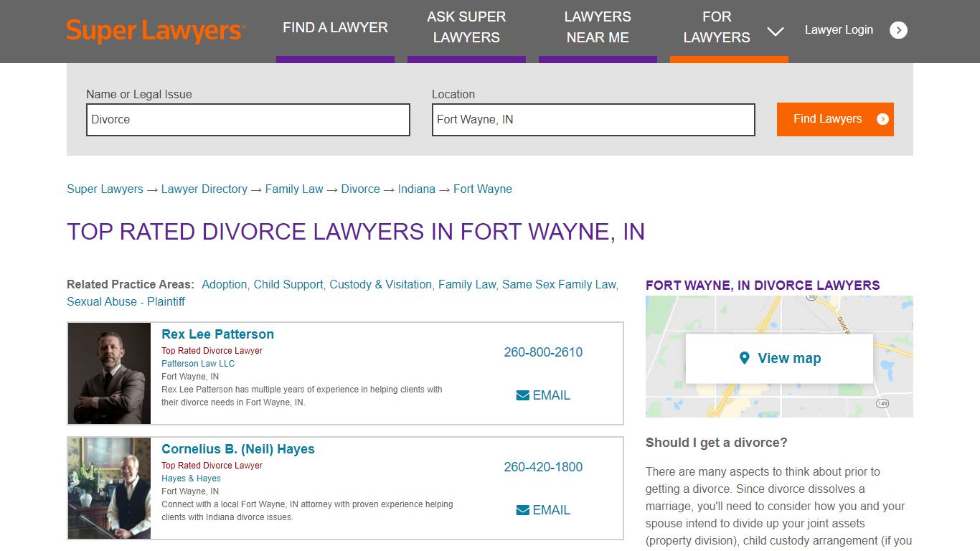Click the envelope icon for Cornelius Hayes
Screen dimensions: 980x551
click(523, 510)
